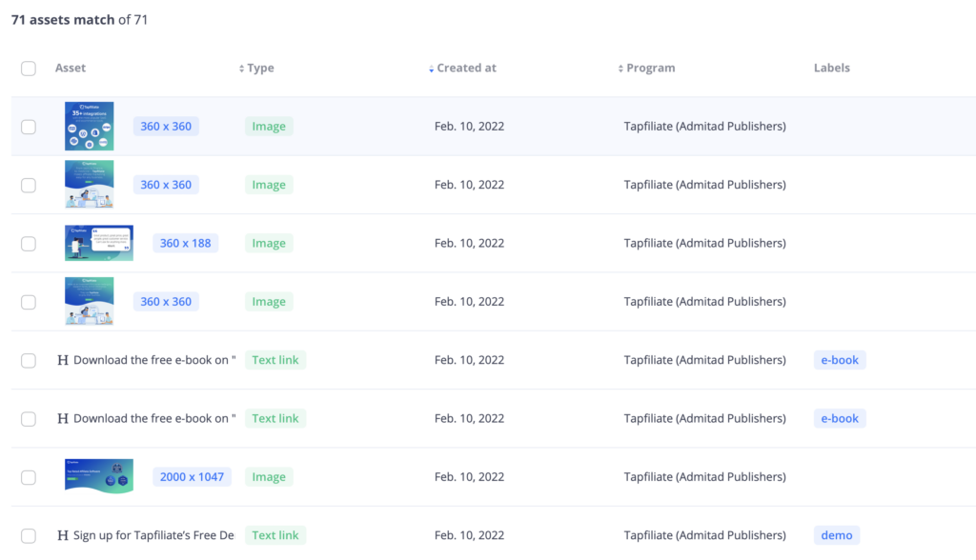The height and width of the screenshot is (560, 976).
Task: Click the Image badge on the 360 x 188 row
Action: [268, 243]
